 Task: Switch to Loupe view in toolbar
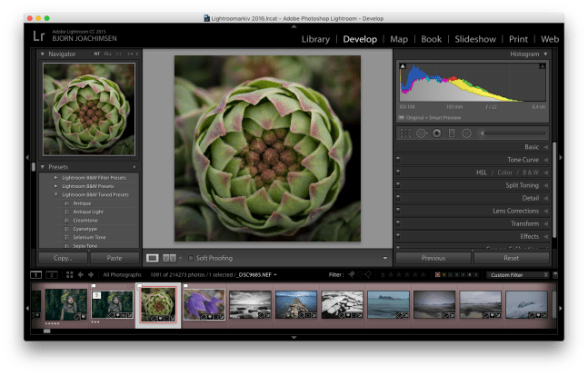153,258
